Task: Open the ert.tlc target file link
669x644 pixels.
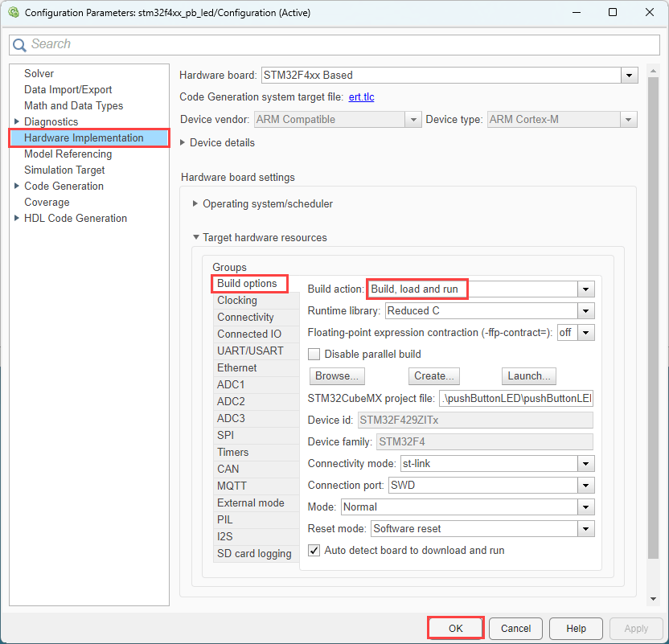Action: click(361, 96)
